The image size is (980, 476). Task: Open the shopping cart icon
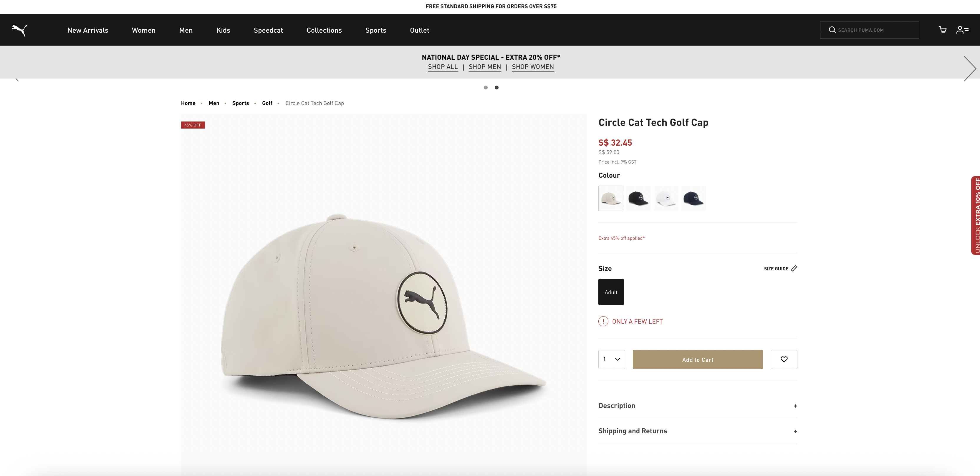coord(942,30)
